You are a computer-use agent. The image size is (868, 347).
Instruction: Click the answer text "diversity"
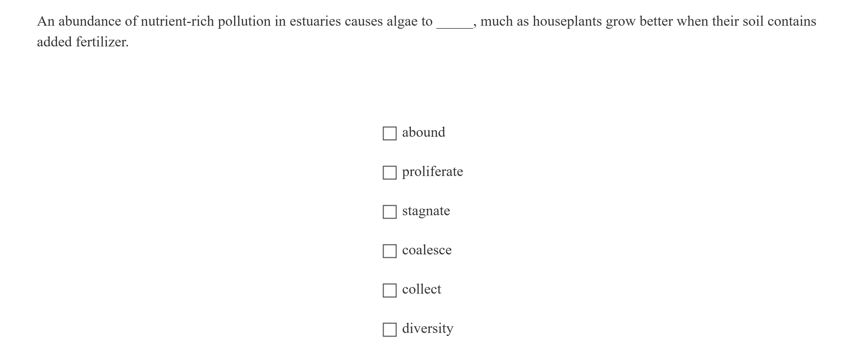click(428, 328)
